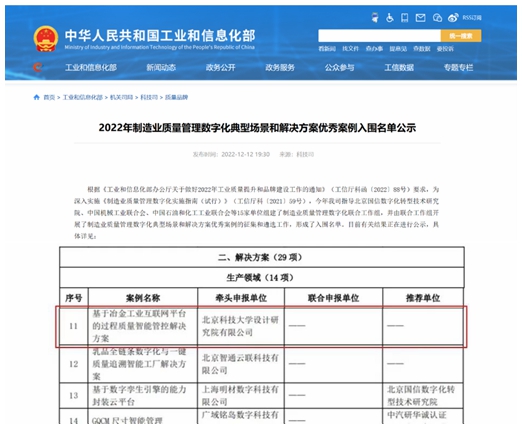Viewport: 522px width, 428px height.
Task: Enable accessibility mode via wheelchair icon
Action: (390, 18)
